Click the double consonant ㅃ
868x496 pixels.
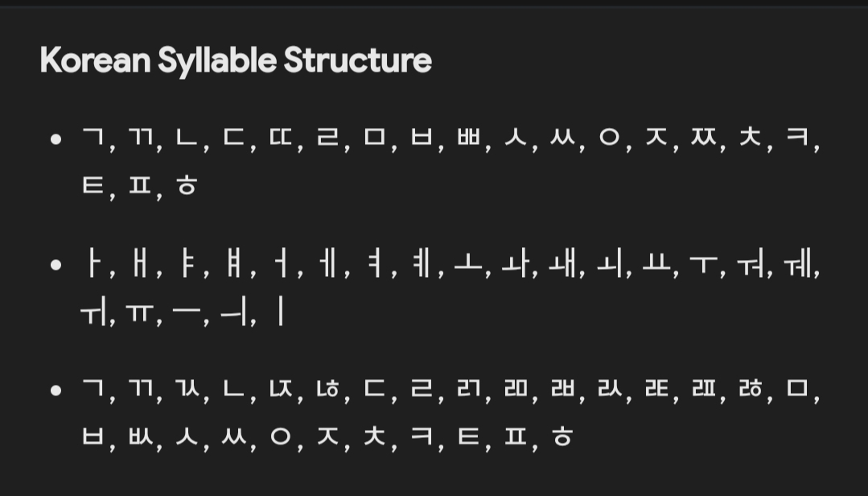coord(468,136)
